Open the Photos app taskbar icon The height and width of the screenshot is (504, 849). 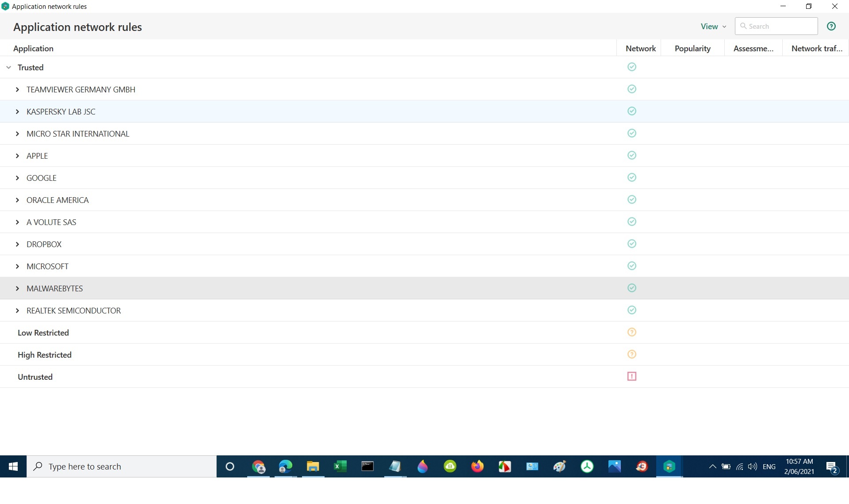click(615, 466)
